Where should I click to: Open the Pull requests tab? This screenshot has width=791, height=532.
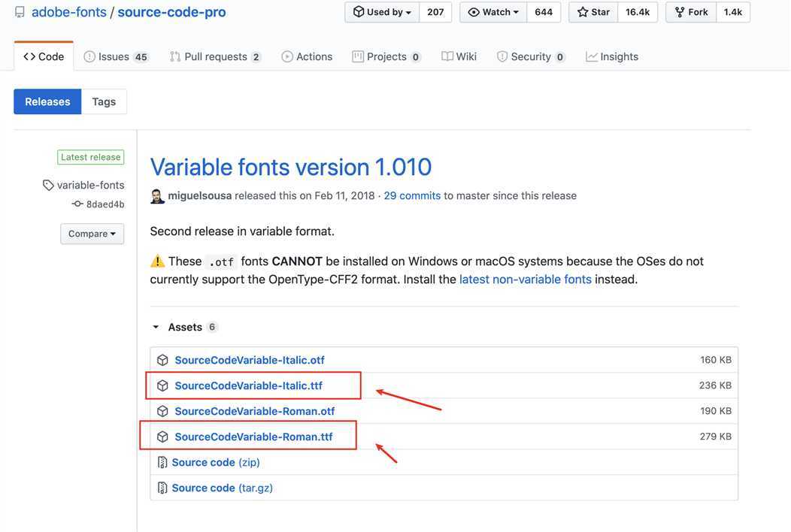click(215, 56)
